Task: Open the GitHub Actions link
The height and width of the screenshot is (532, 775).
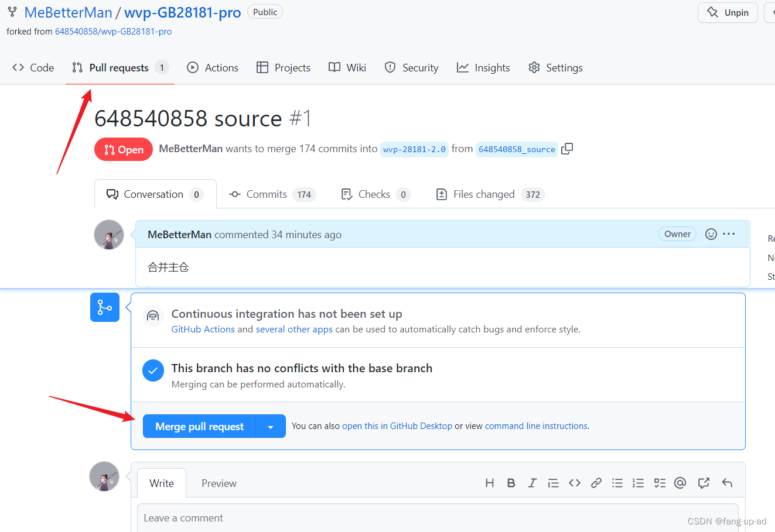Action: (x=203, y=330)
